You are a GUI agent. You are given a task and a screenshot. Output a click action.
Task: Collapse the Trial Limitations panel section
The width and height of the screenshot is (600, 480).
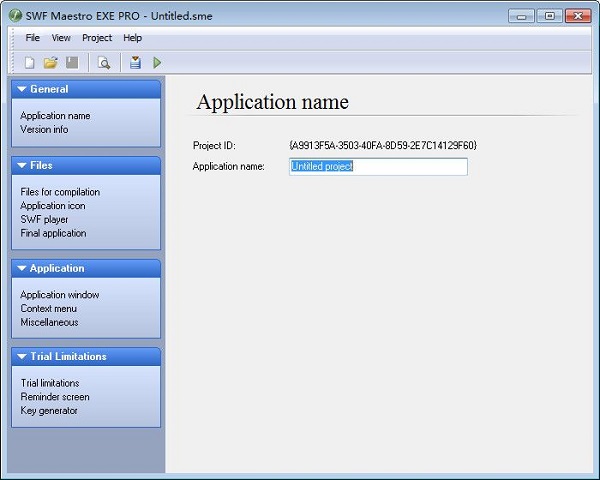(x=22, y=356)
